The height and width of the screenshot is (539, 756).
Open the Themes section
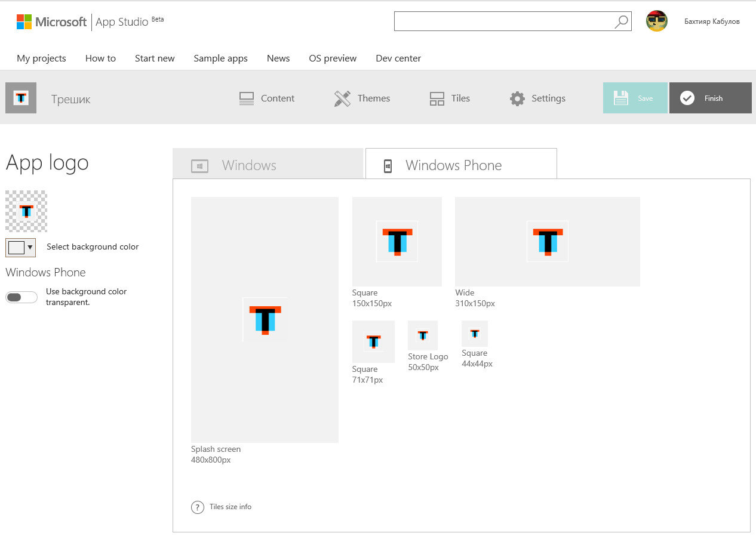(x=362, y=98)
